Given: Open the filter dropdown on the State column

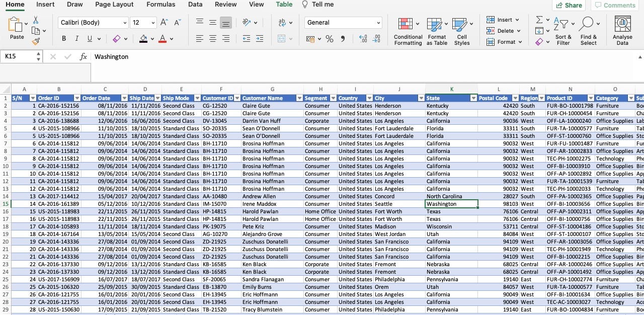Looking at the screenshot, I should (x=473, y=98).
